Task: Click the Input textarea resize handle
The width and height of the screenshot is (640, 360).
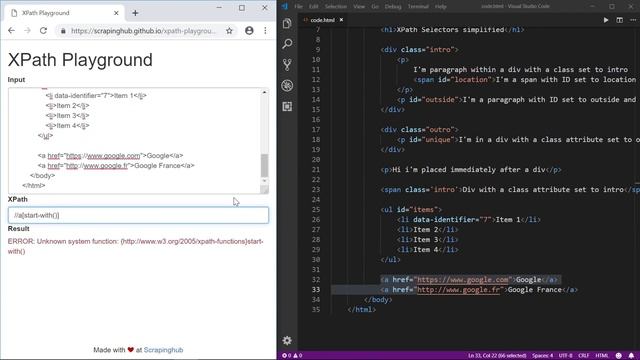Action: tap(264, 190)
